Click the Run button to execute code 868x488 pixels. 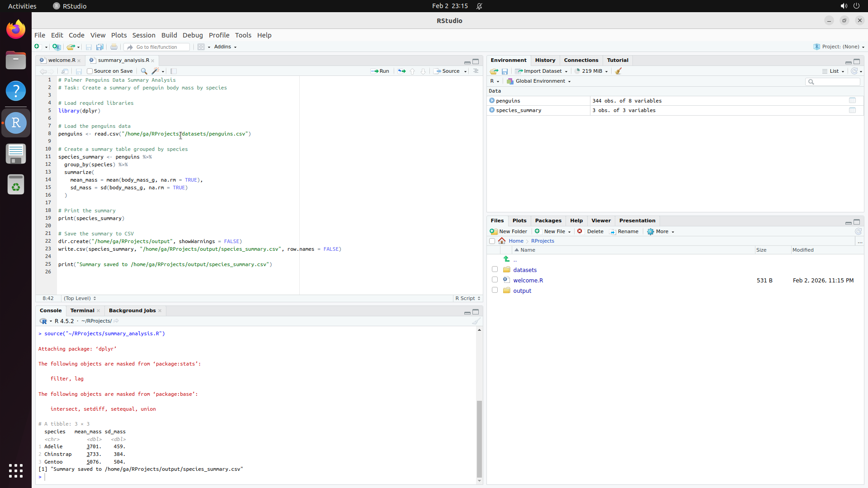click(380, 71)
